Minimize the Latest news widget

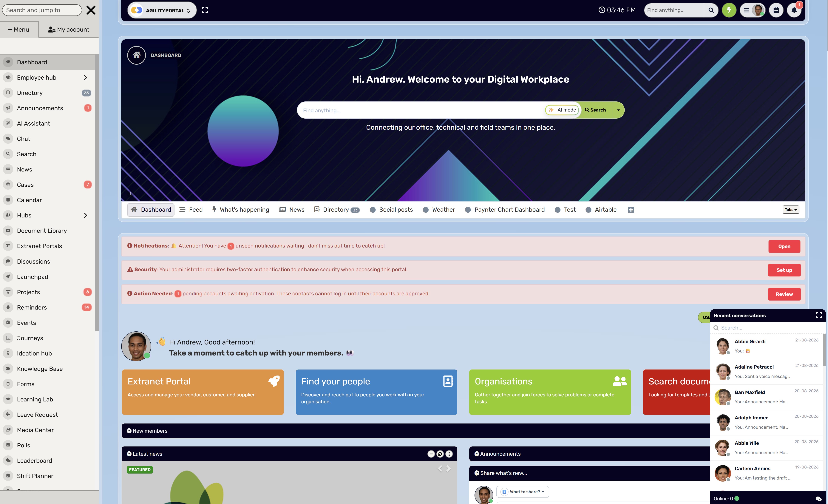[x=431, y=454]
